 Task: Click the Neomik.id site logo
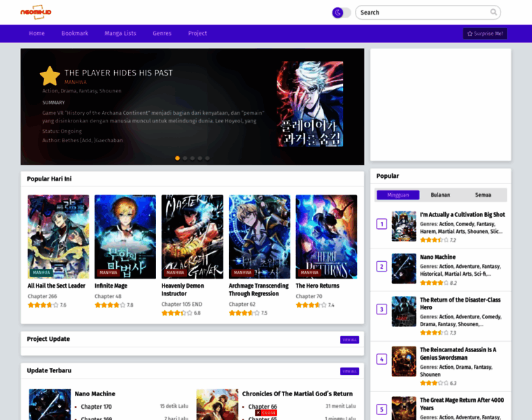click(36, 12)
